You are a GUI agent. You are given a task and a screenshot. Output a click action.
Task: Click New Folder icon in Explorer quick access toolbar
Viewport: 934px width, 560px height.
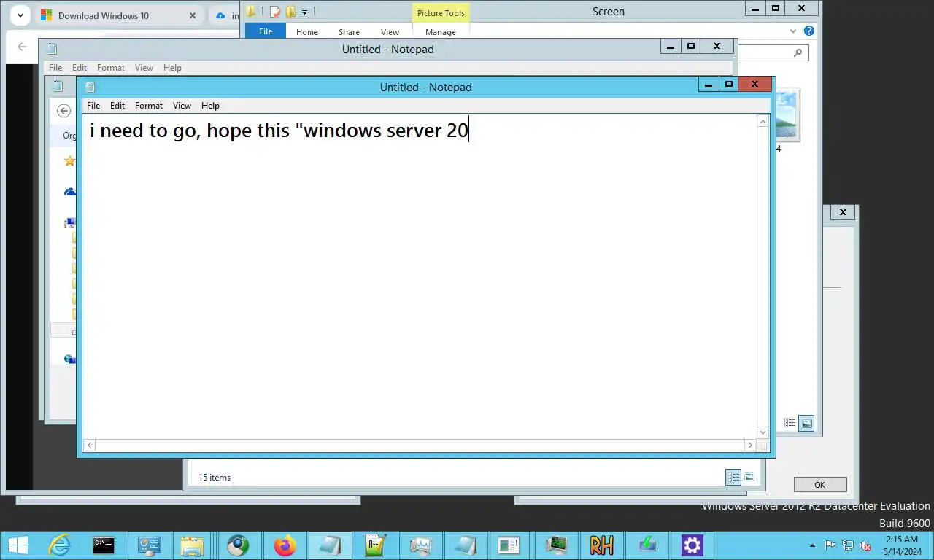click(290, 11)
